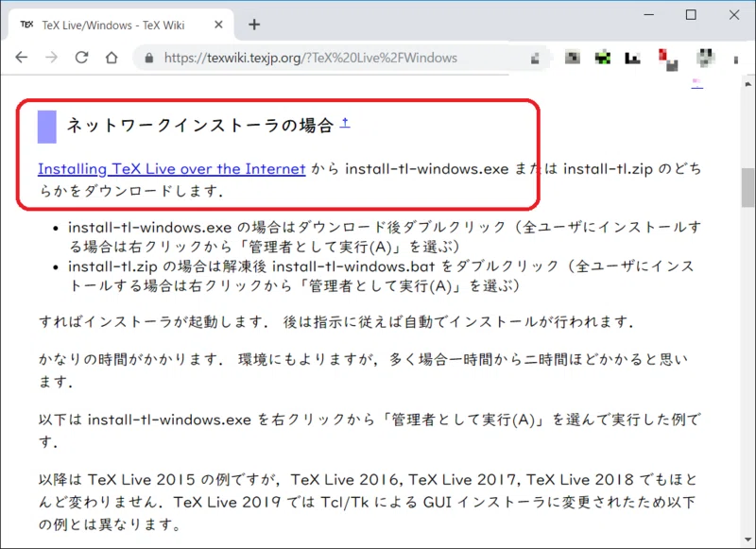Open a new browser tab

(254, 25)
